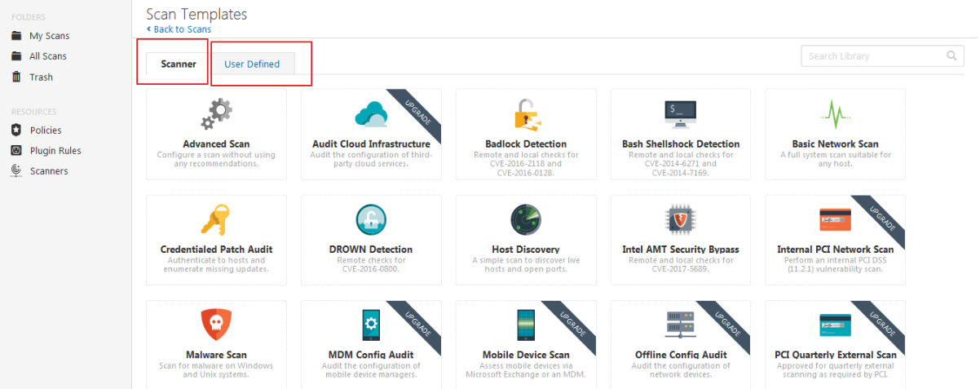This screenshot has height=389, width=980.
Task: Select the Offline Config Audit server icon
Action: (x=681, y=325)
